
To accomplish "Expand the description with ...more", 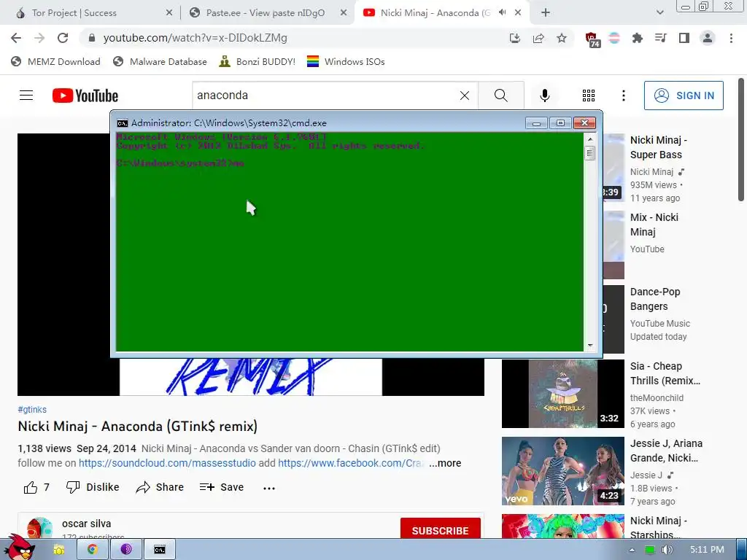I will (445, 463).
